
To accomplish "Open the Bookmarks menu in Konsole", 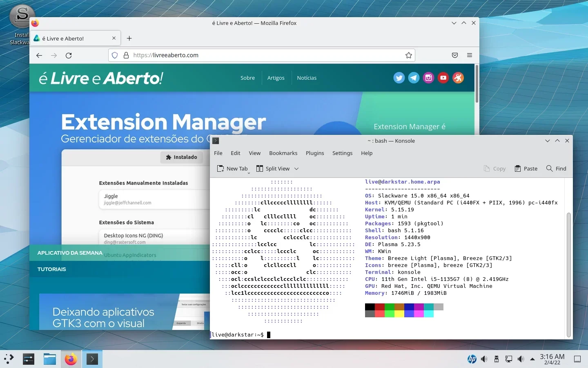I will pyautogui.click(x=283, y=153).
